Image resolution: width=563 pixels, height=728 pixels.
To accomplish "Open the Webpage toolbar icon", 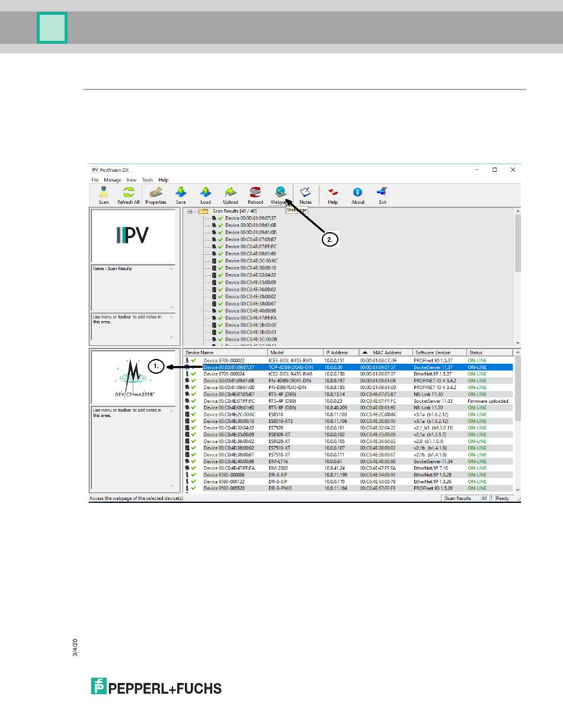I will pos(280,193).
